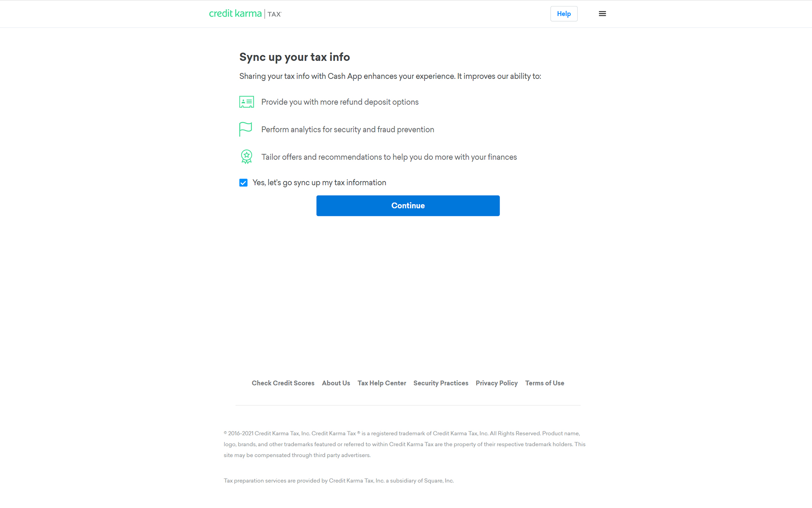This screenshot has height=508, width=812.
Task: Click the award ribbon icon
Action: tap(246, 156)
